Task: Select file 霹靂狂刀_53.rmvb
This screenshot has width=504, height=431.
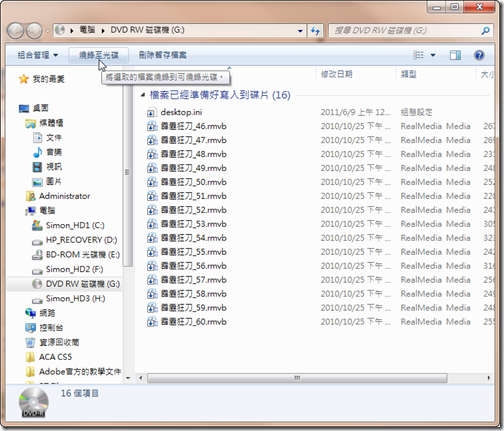Action: pyautogui.click(x=187, y=224)
